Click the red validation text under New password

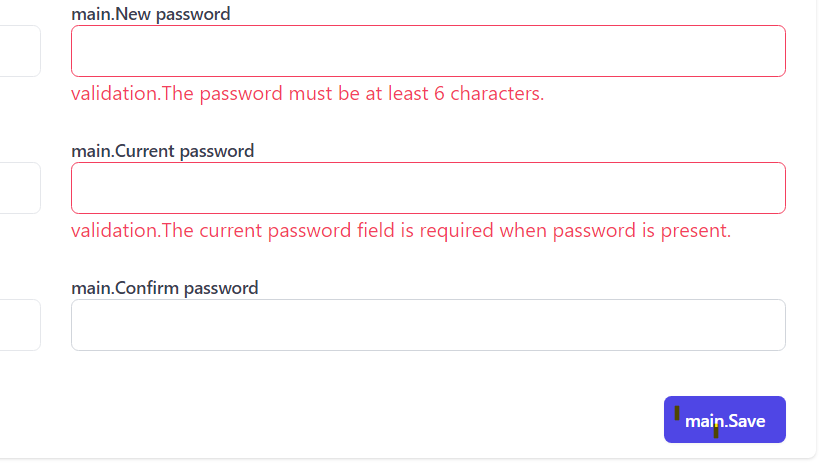(307, 94)
